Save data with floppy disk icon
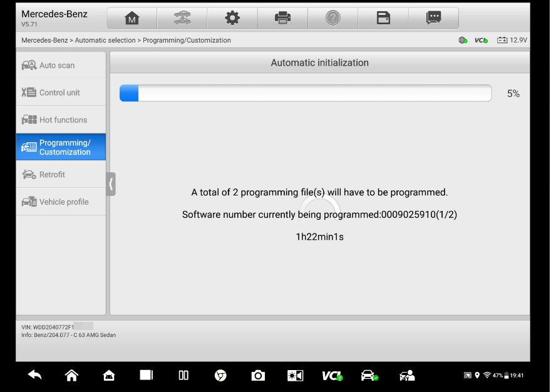This screenshot has width=551, height=392. tap(383, 18)
